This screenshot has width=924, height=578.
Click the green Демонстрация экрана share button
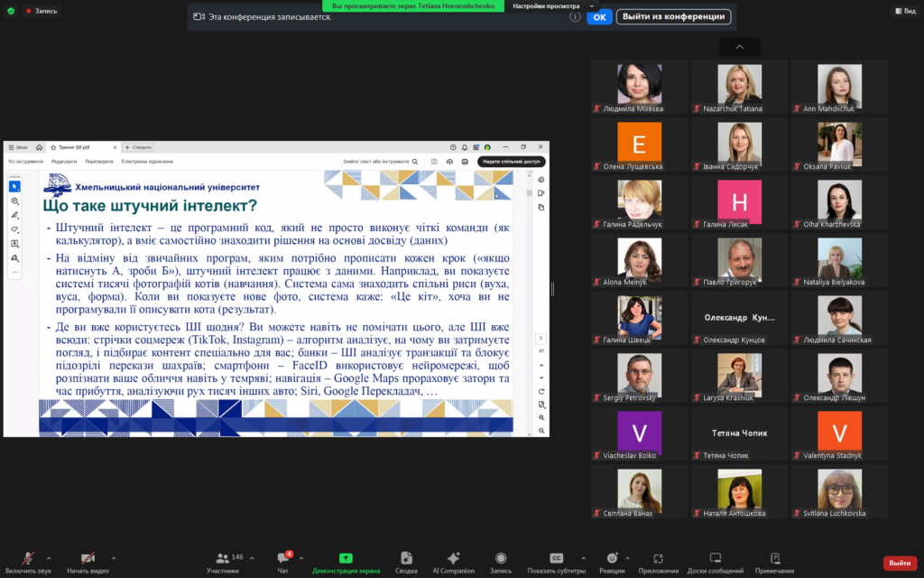(x=346, y=562)
